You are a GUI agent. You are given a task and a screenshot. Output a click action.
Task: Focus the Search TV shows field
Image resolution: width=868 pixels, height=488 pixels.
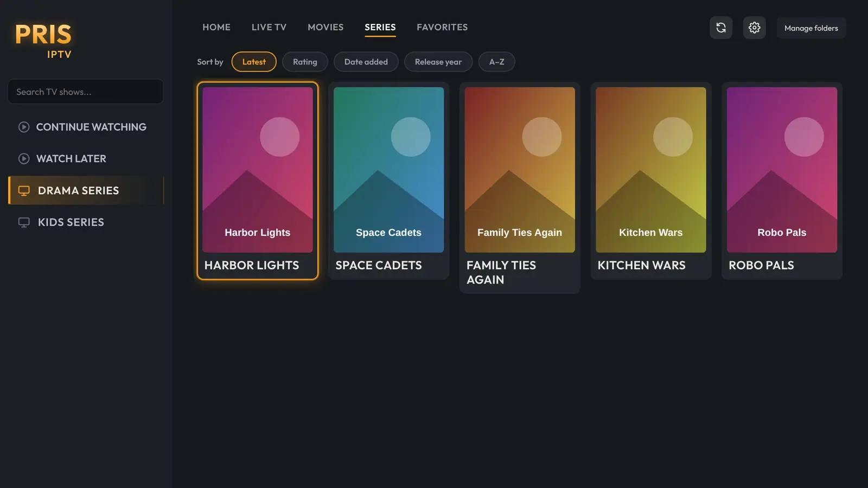coord(86,92)
